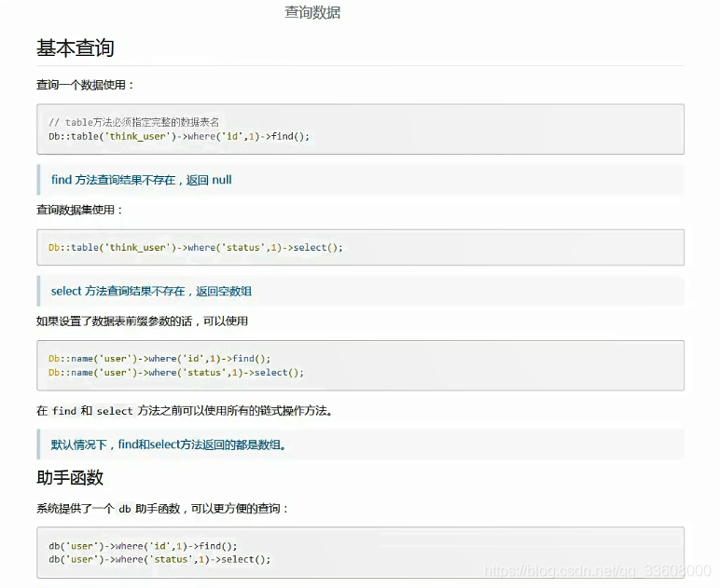Click the text 如果设置了数据表前缀参数的话，可以使用
The height and width of the screenshot is (588, 720).
point(142,321)
